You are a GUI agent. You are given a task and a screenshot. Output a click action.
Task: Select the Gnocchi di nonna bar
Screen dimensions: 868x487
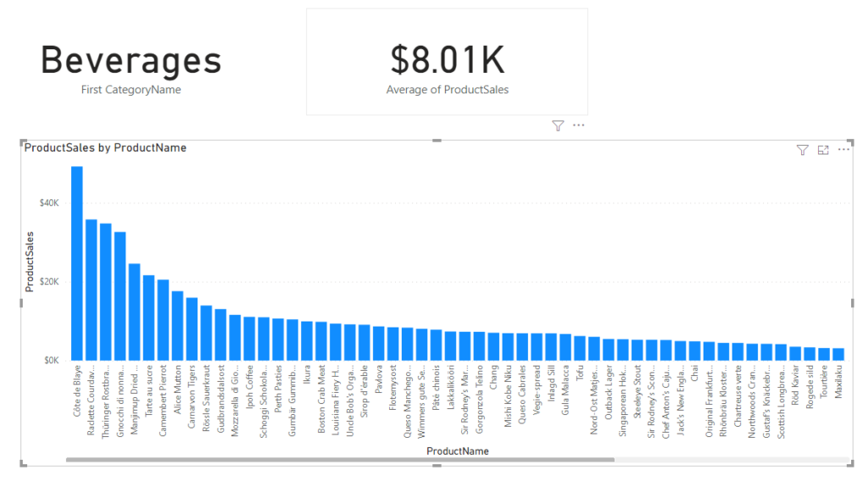[120, 296]
